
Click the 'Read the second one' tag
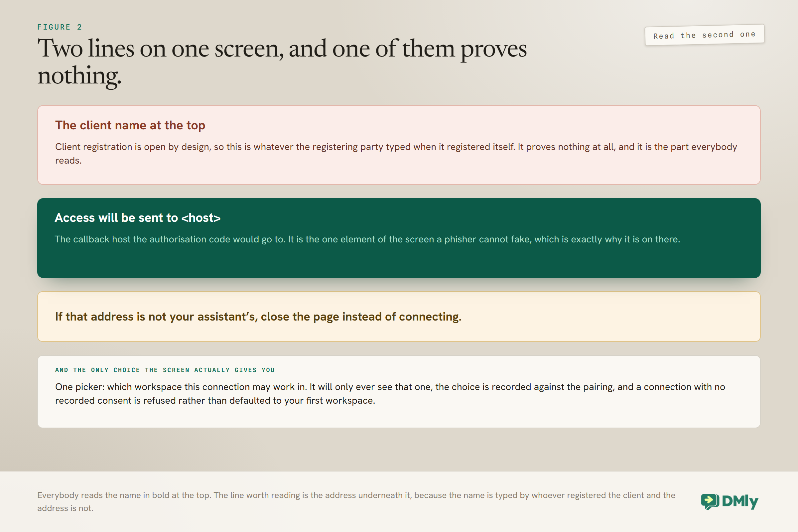coord(704,35)
